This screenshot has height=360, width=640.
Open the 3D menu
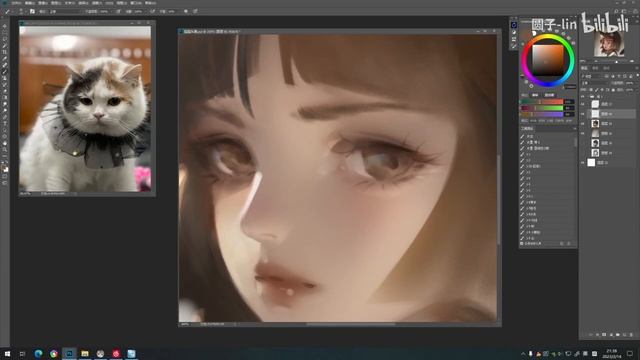[109, 3]
